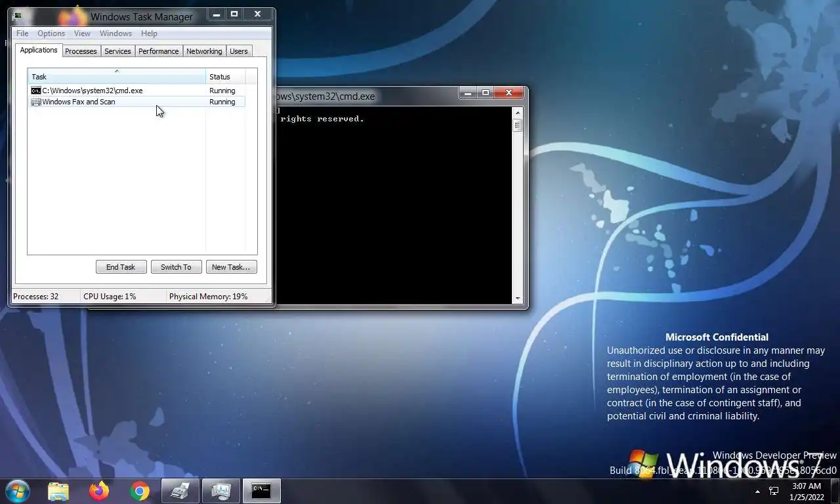Viewport: 840px width, 504px height.
Task: Sort by the Status column header
Action: click(x=226, y=77)
